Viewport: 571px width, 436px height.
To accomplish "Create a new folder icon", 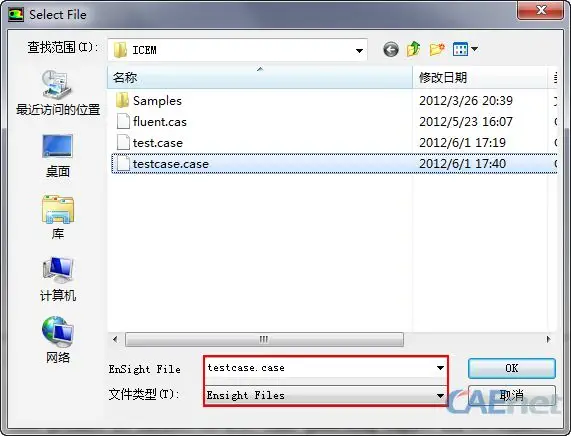I will 437,49.
